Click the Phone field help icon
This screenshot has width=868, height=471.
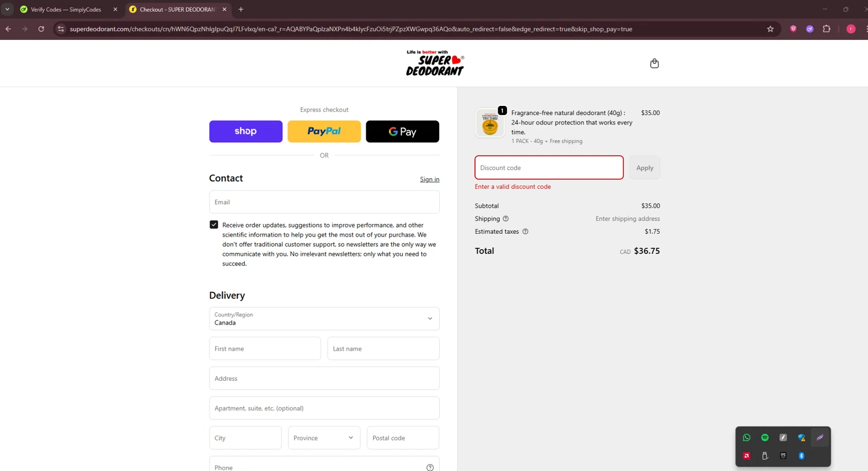[430, 468]
